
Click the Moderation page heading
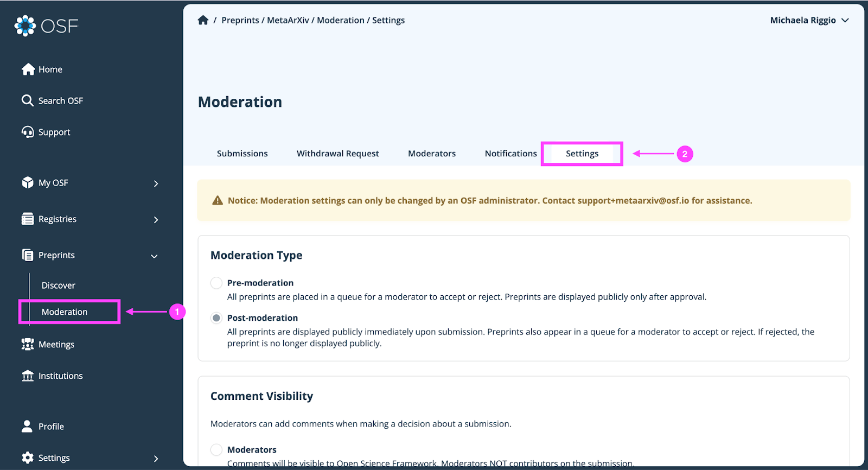(240, 102)
